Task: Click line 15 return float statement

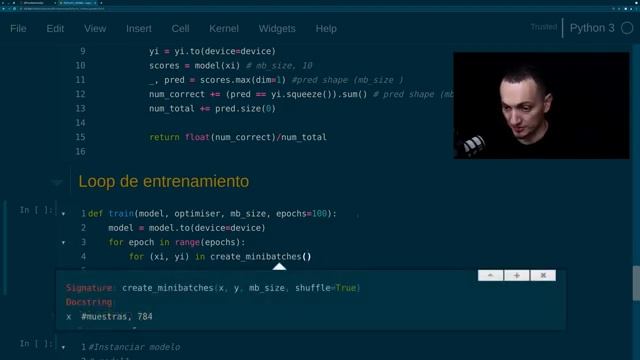Action: (238, 137)
